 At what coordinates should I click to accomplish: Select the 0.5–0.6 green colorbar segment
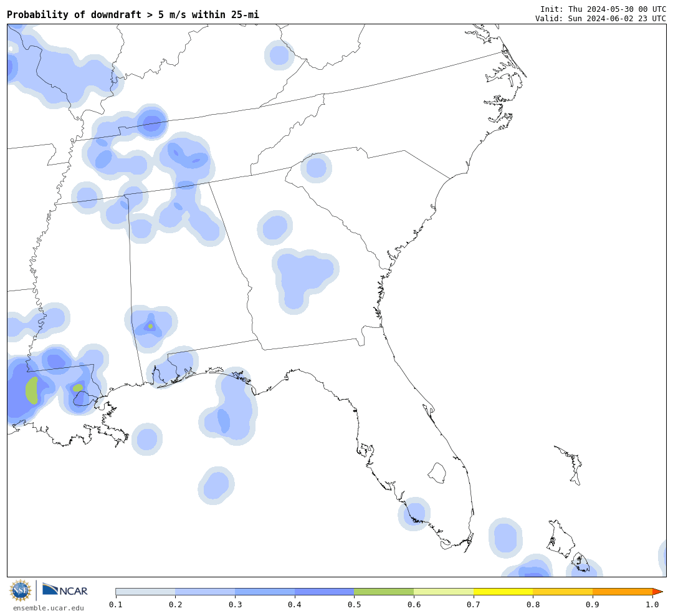coord(384,592)
